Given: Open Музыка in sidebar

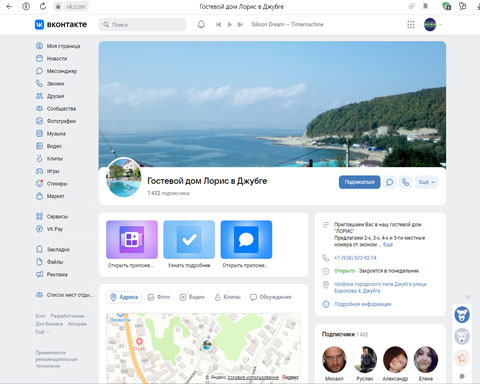Looking at the screenshot, I should tap(51, 134).
